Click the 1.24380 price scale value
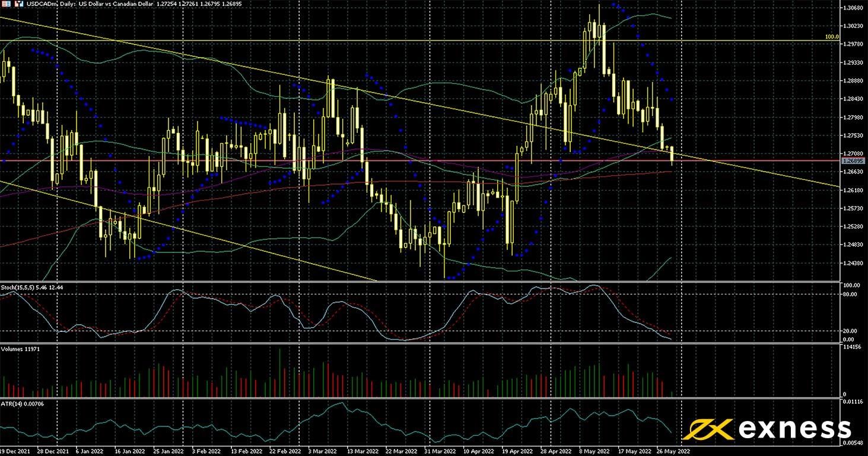Screen dimensions: 868x456 [853, 263]
